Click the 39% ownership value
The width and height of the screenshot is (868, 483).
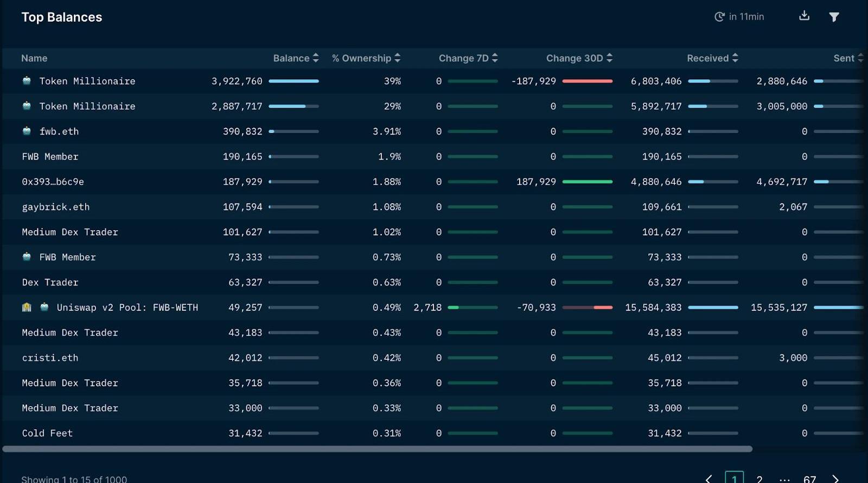392,81
